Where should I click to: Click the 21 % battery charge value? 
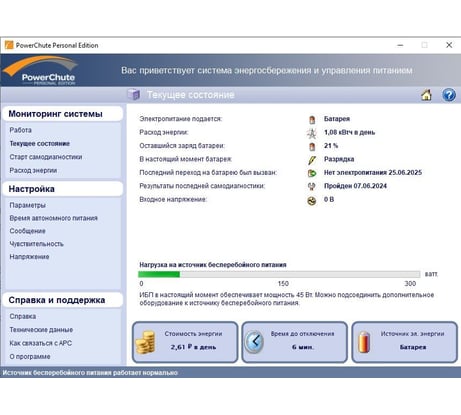coord(331,146)
